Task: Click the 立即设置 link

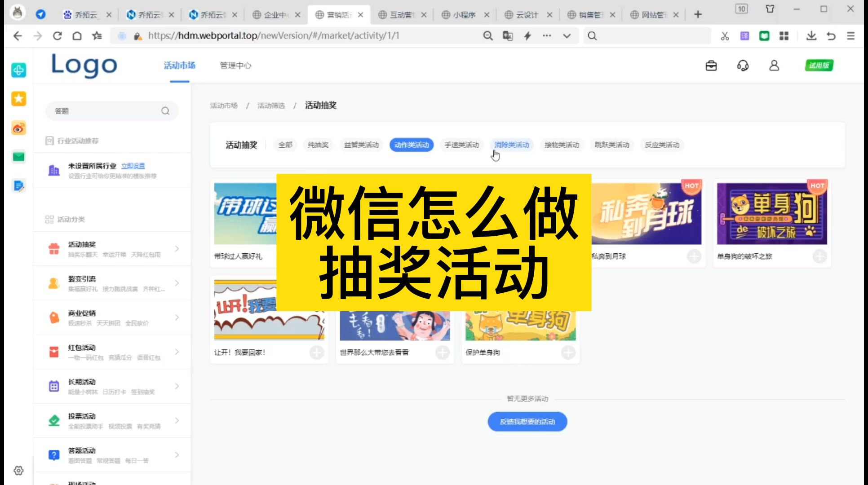Action: (133, 166)
